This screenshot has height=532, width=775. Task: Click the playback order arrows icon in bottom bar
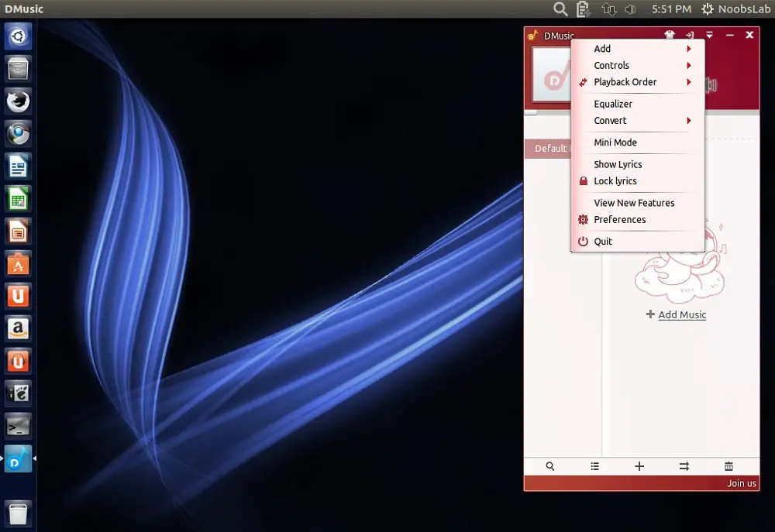[x=684, y=466]
